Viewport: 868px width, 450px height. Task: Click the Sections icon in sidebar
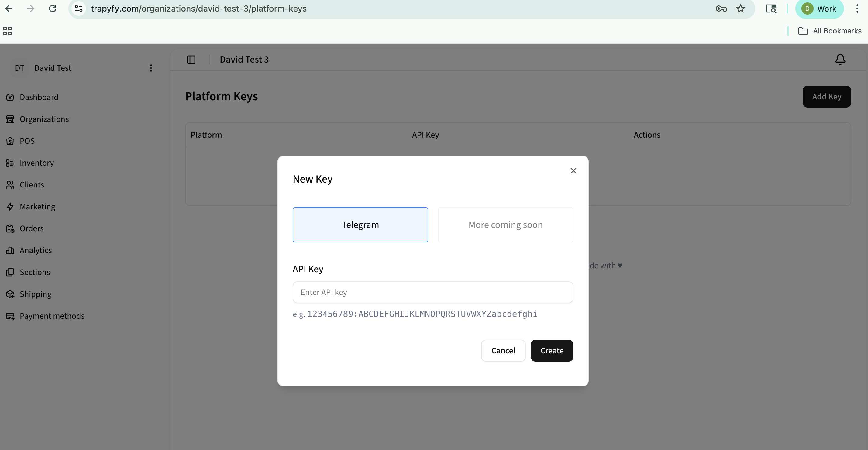[10, 272]
